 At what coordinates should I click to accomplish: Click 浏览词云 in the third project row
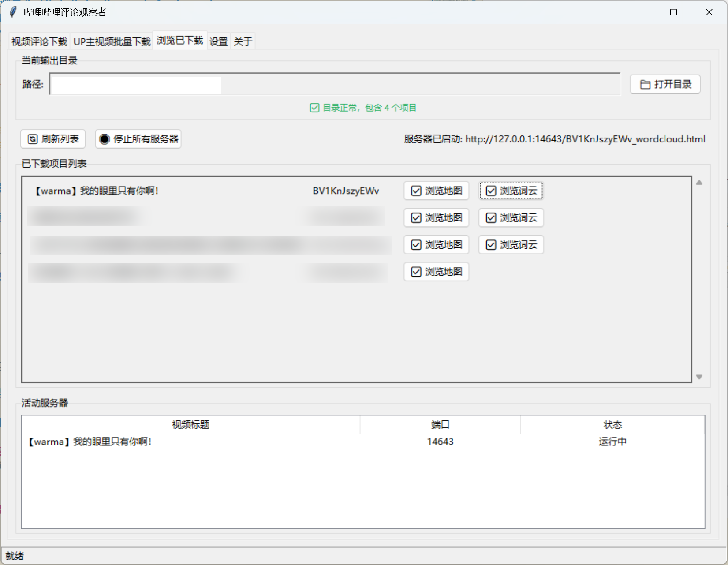[x=511, y=245]
